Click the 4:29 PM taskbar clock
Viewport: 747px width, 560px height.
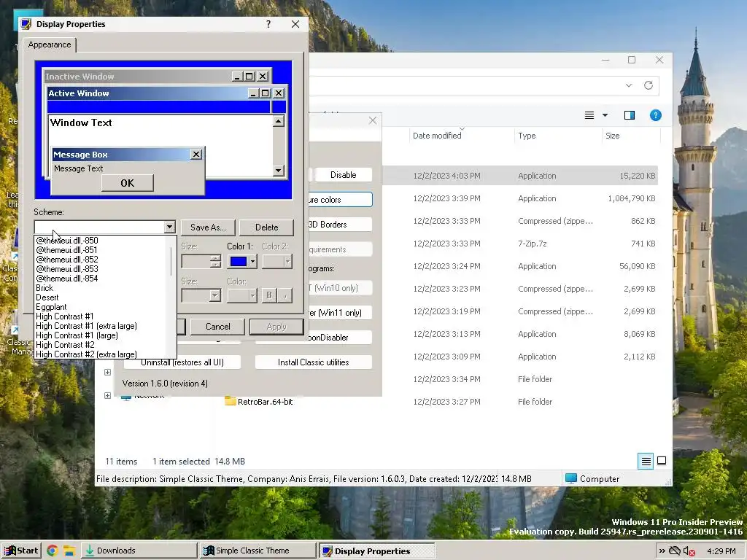point(721,551)
